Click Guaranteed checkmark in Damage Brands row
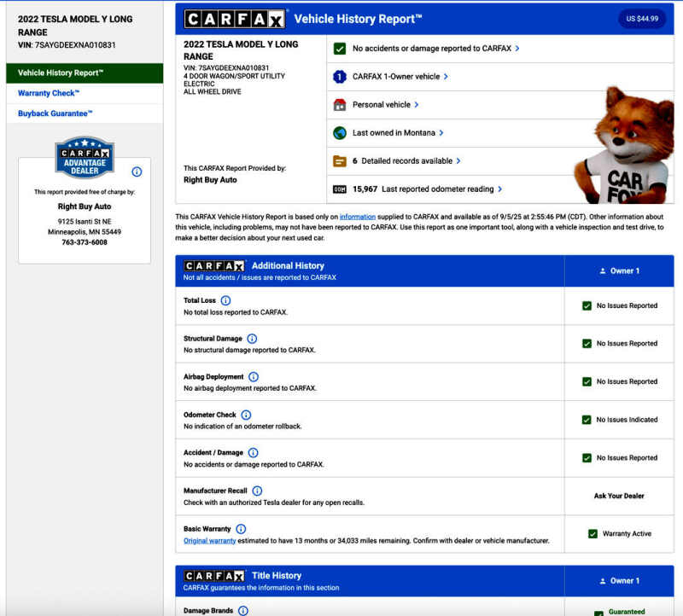This screenshot has height=616, width=683. (598, 613)
